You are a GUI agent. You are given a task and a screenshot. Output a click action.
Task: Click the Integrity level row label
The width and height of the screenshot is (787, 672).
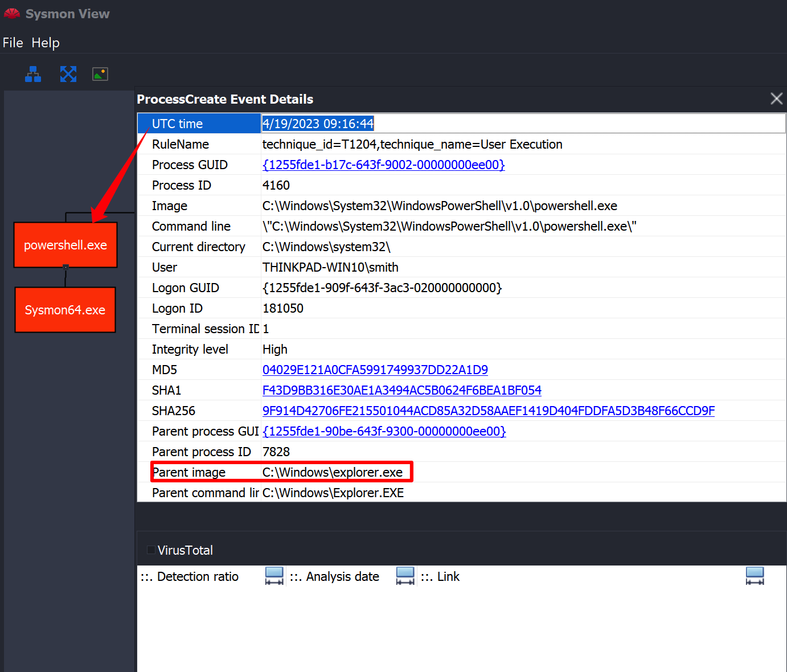[x=190, y=349]
